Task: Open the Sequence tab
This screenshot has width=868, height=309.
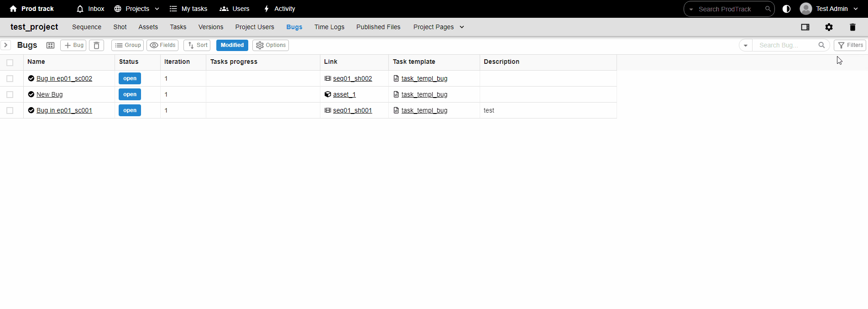Action: click(87, 27)
